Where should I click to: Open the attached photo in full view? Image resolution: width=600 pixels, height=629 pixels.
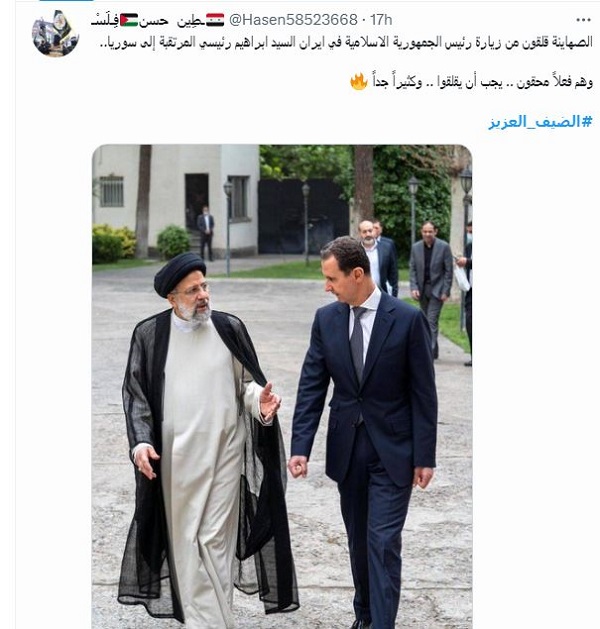tap(282, 386)
